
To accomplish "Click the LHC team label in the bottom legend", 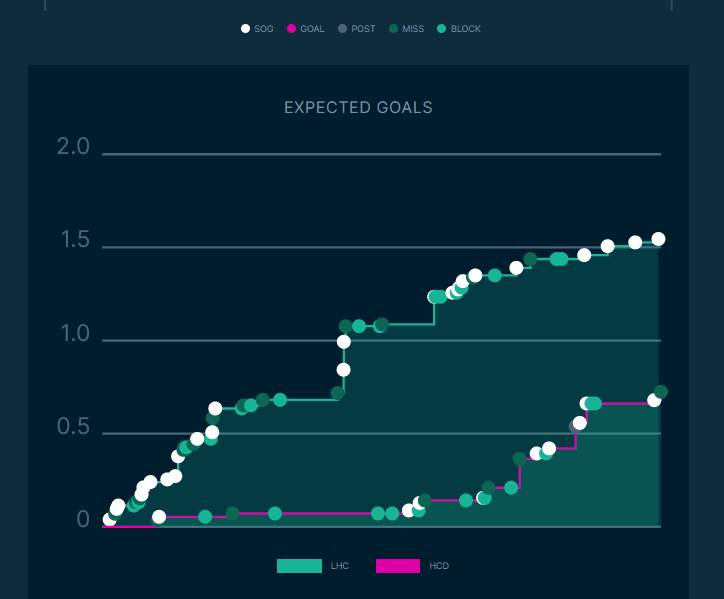I will (340, 566).
